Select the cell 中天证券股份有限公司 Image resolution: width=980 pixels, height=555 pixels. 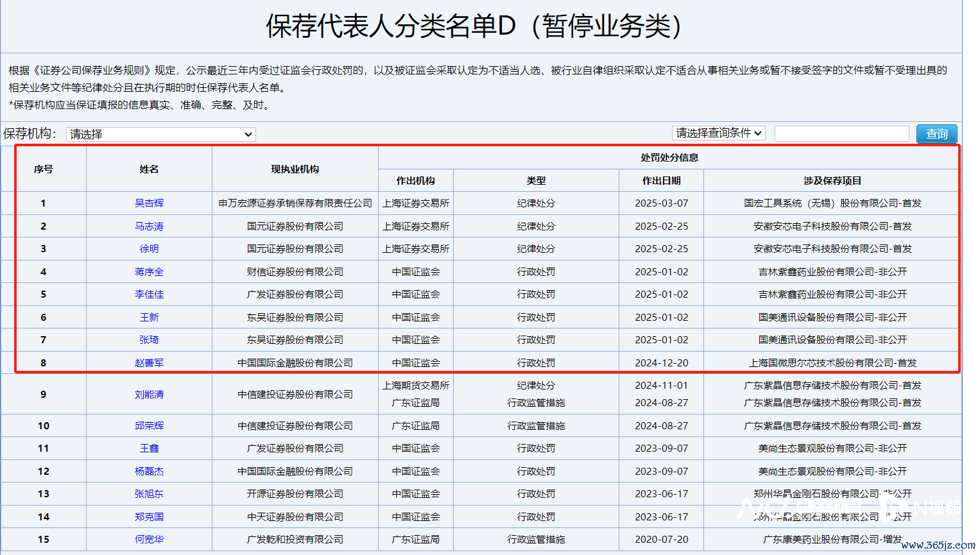click(295, 517)
